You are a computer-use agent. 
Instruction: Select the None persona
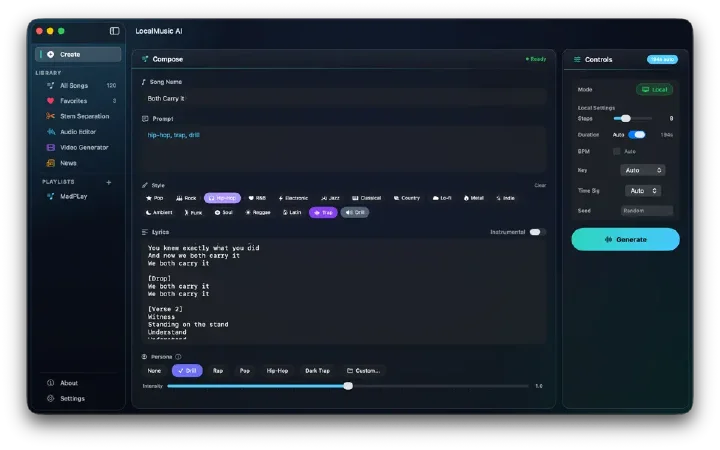tap(154, 371)
